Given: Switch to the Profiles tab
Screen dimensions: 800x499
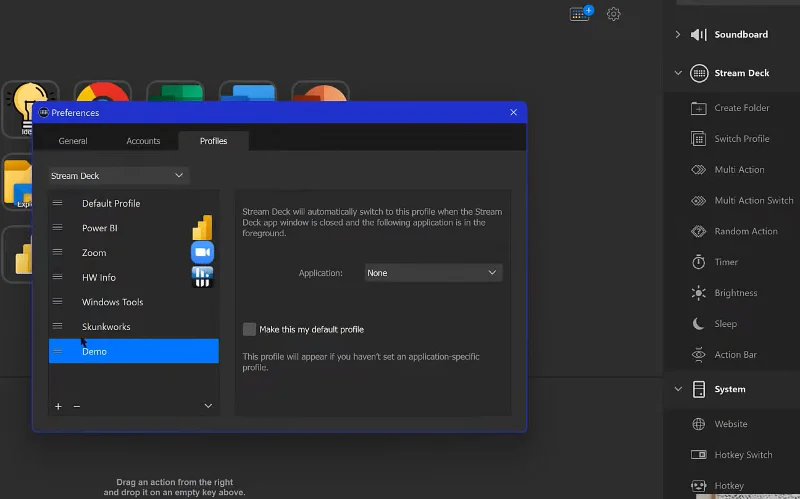Looking at the screenshot, I should tap(213, 141).
